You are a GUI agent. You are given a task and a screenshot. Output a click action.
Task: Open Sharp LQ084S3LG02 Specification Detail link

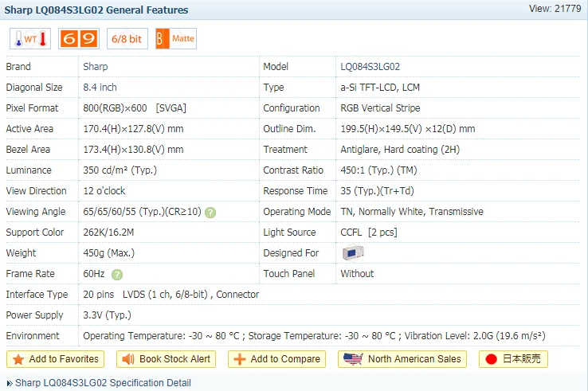pos(103,383)
